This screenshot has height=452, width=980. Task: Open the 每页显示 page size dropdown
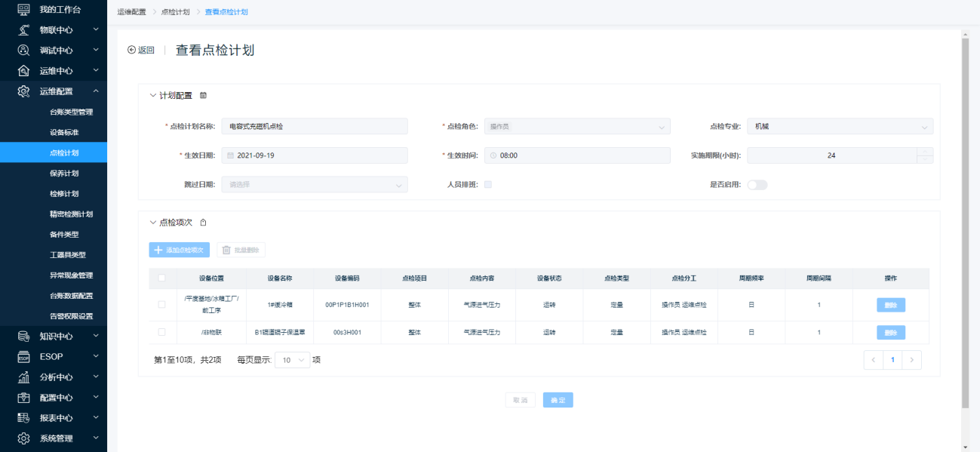tap(293, 360)
